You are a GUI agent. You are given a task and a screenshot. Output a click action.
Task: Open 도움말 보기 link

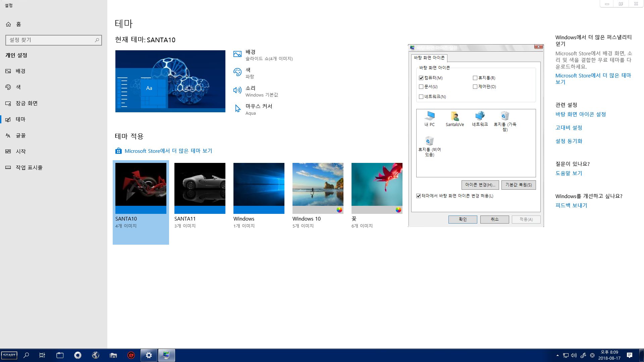point(569,173)
